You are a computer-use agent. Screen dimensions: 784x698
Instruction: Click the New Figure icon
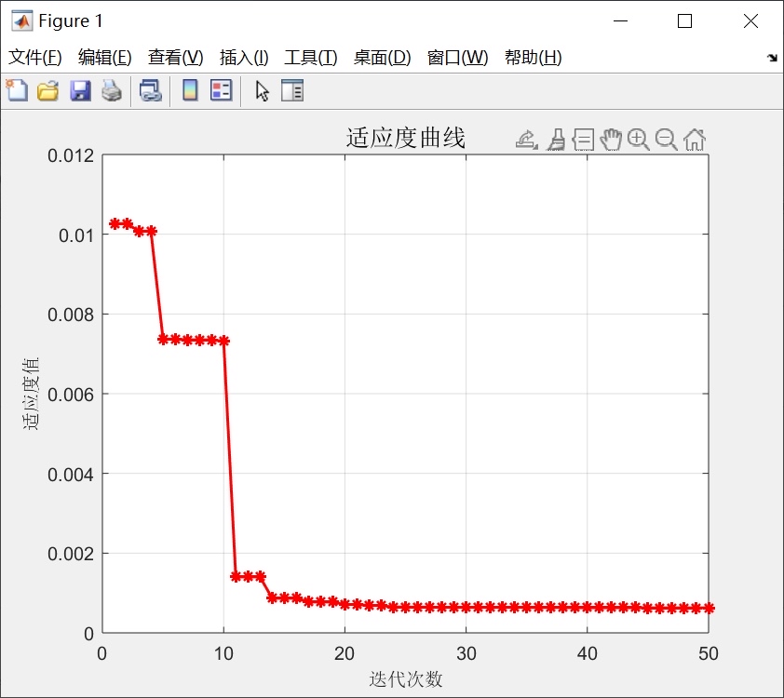pos(17,90)
